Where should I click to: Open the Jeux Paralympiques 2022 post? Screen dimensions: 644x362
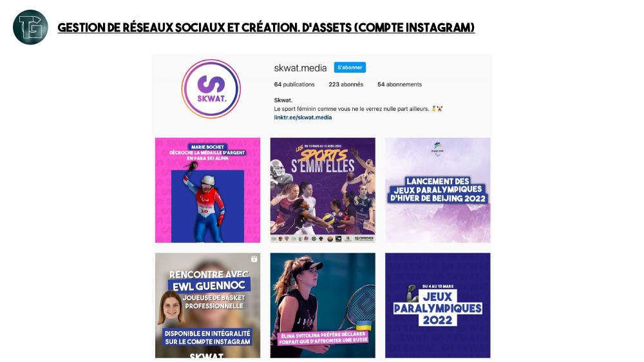(x=437, y=305)
